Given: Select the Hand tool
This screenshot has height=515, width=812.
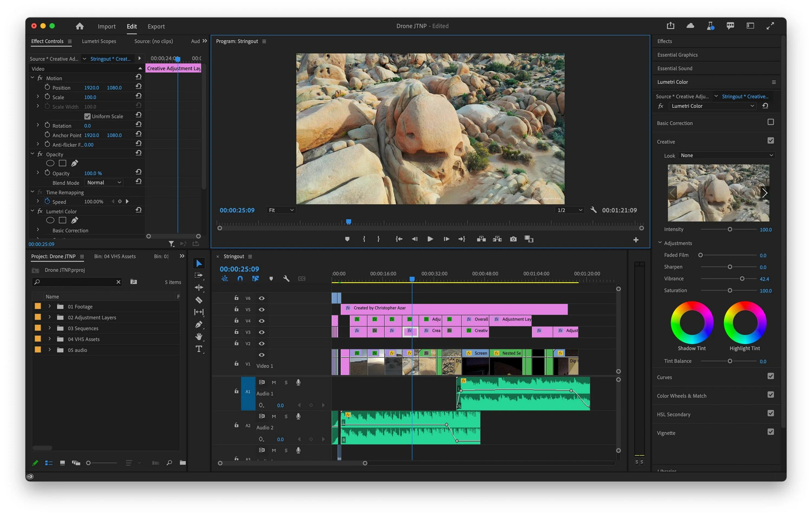Looking at the screenshot, I should click(x=199, y=336).
